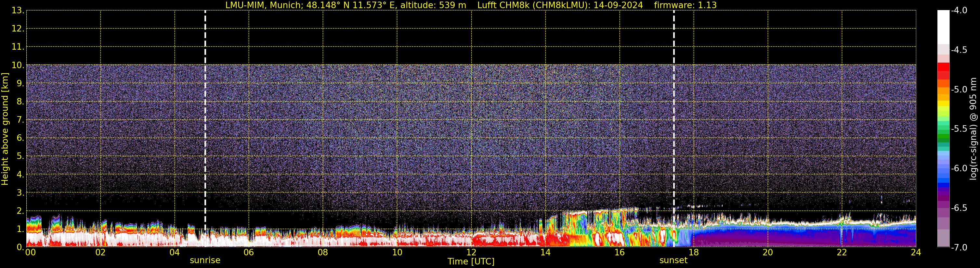Click the '3.' height axis tick label

click(x=20, y=193)
